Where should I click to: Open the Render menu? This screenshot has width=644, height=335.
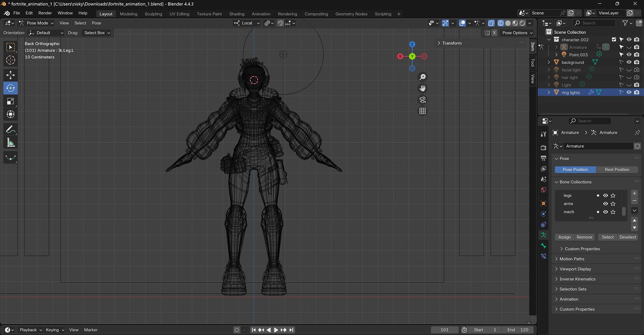[45, 13]
